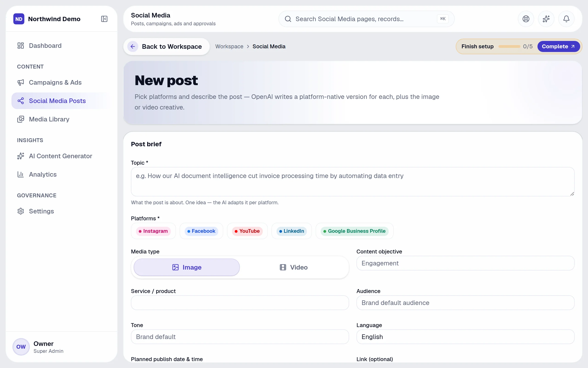Click the Settings gear icon
This screenshot has height=368, width=588.
pyautogui.click(x=21, y=211)
